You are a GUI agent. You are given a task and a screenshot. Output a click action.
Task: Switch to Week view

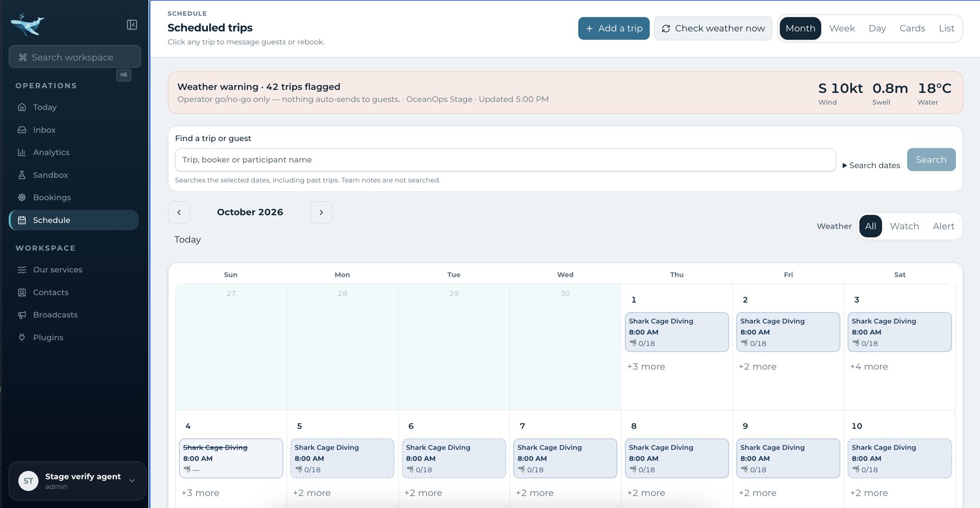point(842,28)
